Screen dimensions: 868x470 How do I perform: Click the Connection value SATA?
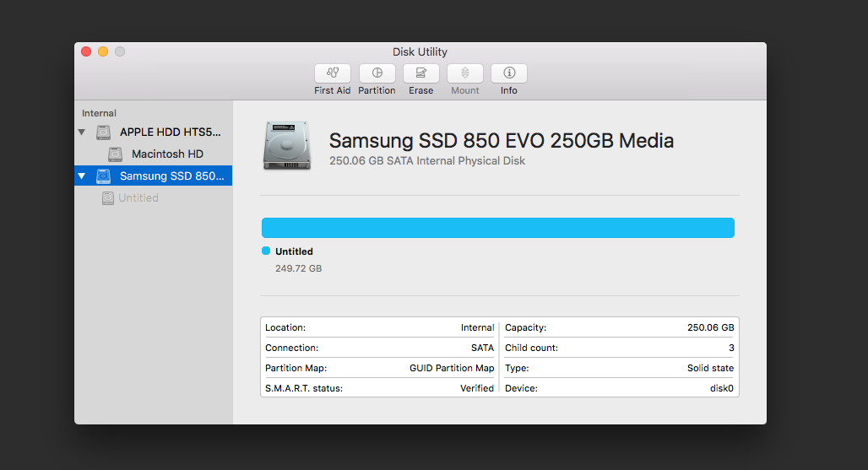pos(482,348)
